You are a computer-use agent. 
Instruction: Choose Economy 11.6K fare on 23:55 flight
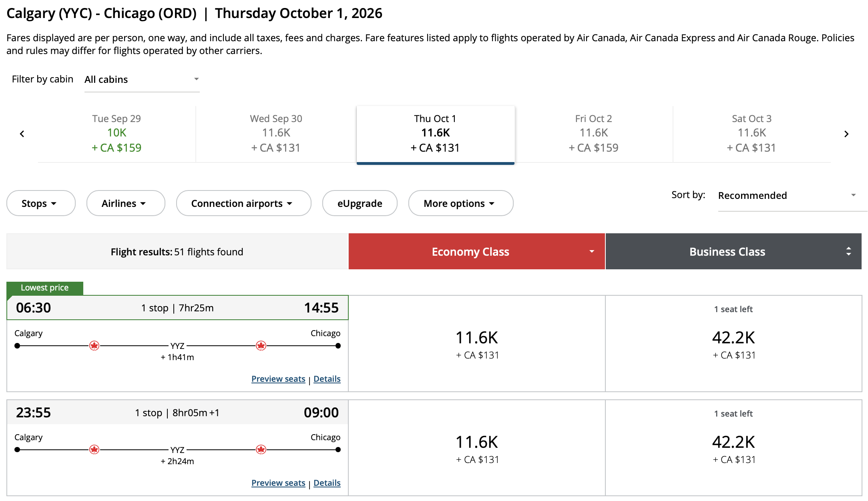[x=477, y=448]
